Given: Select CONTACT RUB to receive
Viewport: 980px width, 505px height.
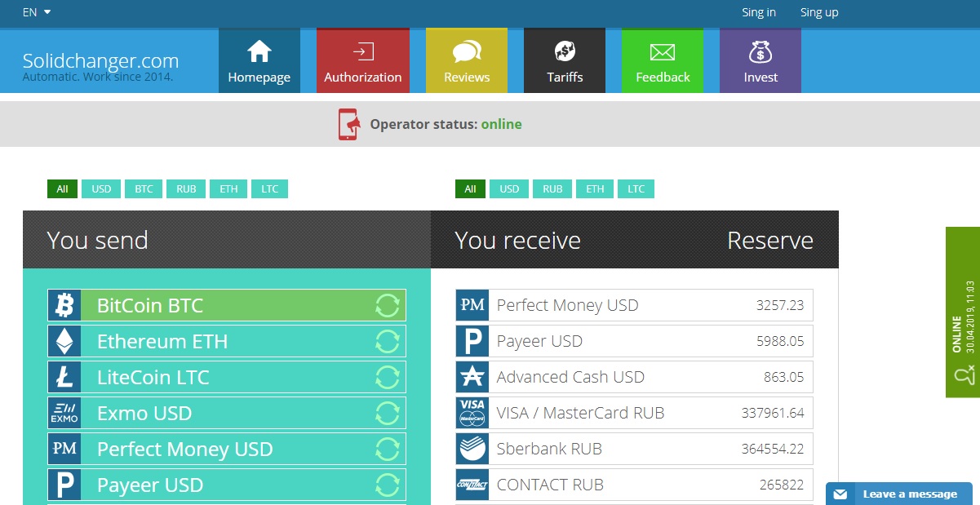Looking at the screenshot, I should click(635, 485).
